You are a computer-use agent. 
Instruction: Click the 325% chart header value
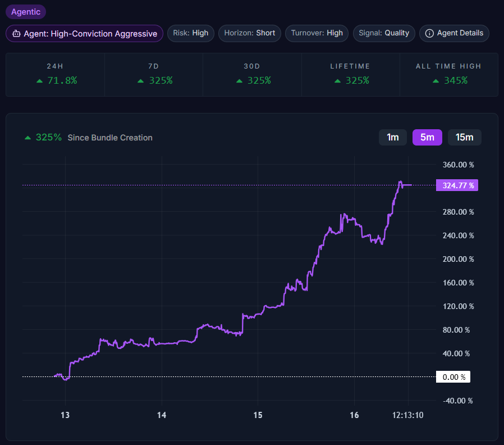click(48, 138)
